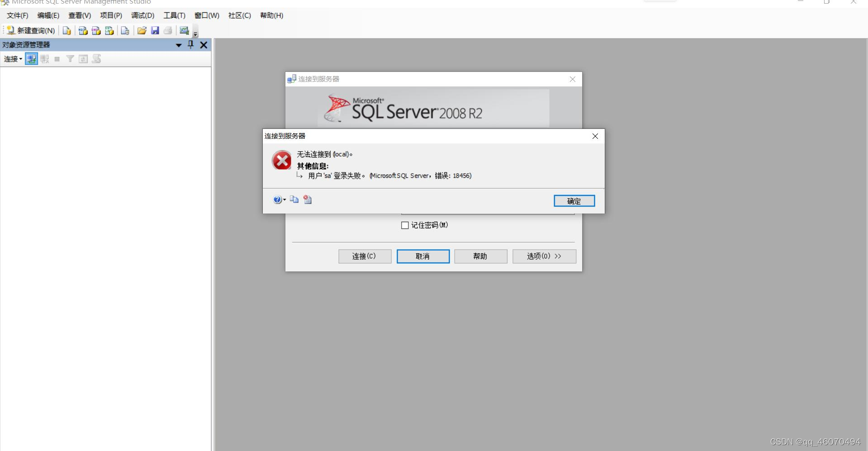Open the 查看(V) menu
This screenshot has width=868, height=451.
80,15
